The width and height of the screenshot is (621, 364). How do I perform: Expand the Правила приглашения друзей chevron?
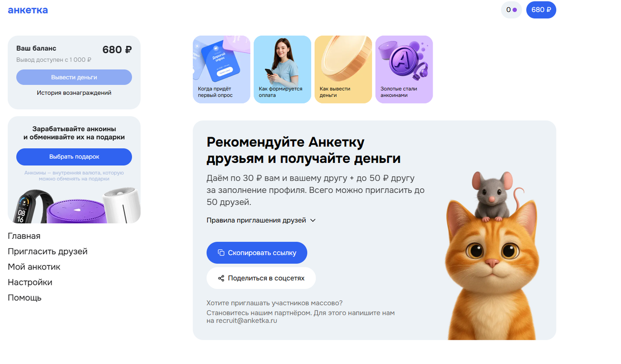(x=313, y=220)
